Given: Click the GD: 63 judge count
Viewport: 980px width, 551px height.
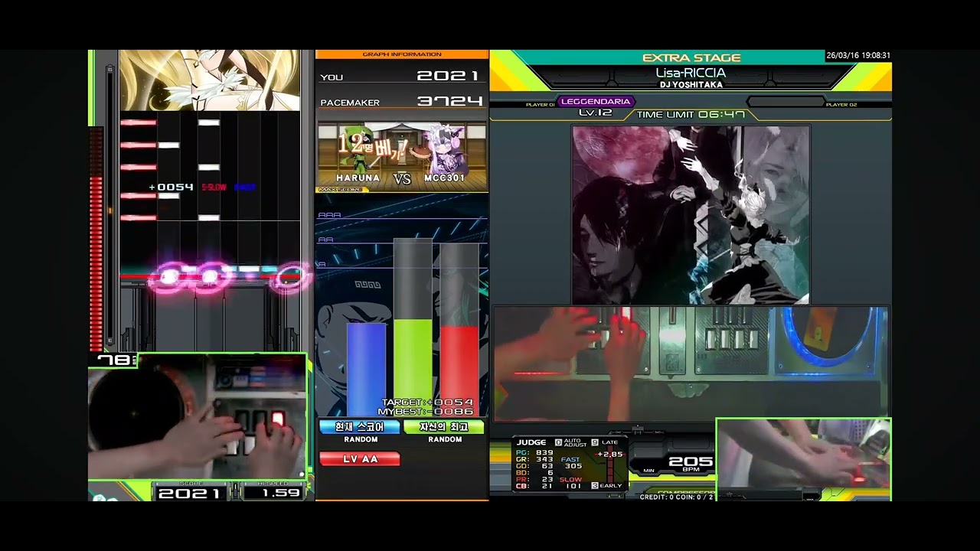Looking at the screenshot, I should point(534,466).
